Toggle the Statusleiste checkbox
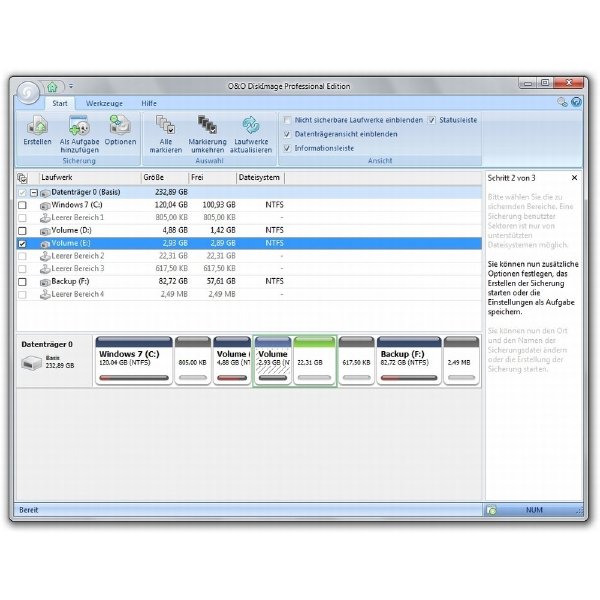The width and height of the screenshot is (600, 600). click(x=432, y=120)
